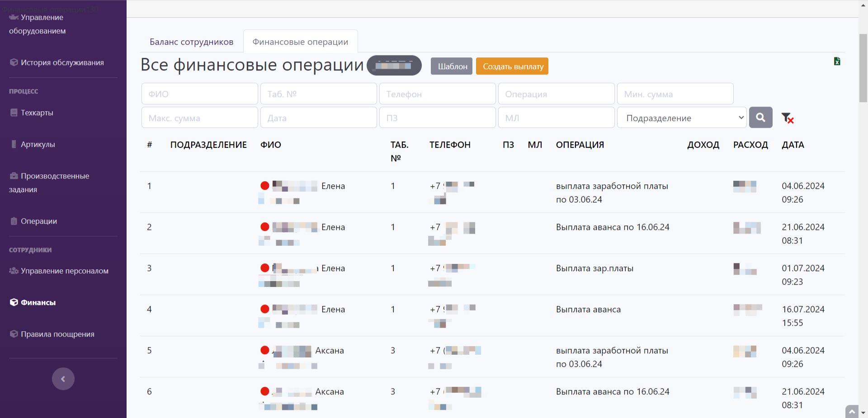Image resolution: width=868 pixels, height=418 pixels.
Task: Go to Управление персоналом section
Action: [x=64, y=271]
